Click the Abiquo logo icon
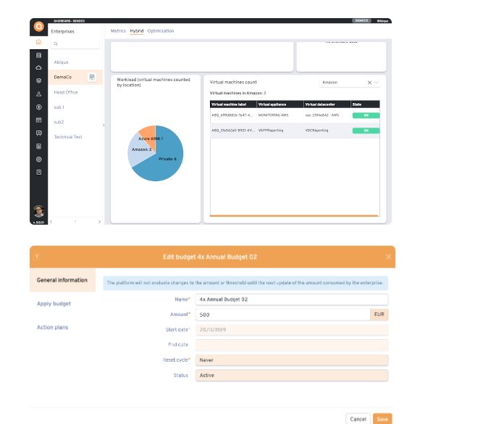The height and width of the screenshot is (424, 504). pyautogui.click(x=39, y=26)
